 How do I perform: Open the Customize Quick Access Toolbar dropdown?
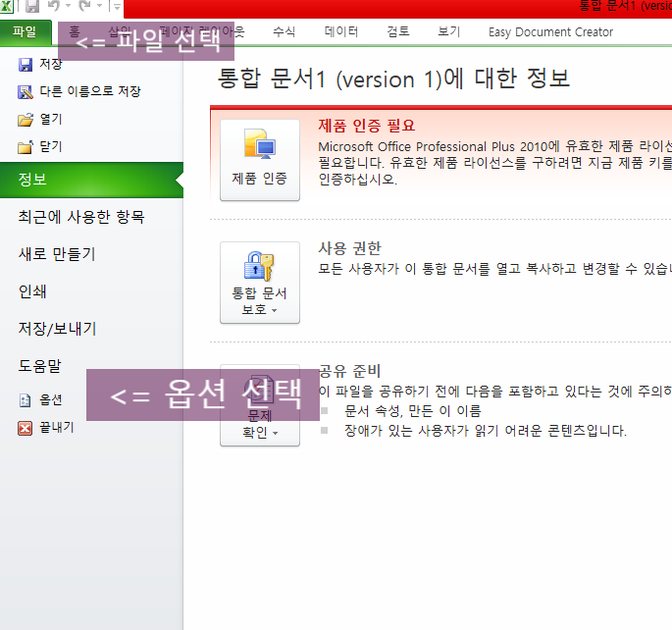(117, 7)
